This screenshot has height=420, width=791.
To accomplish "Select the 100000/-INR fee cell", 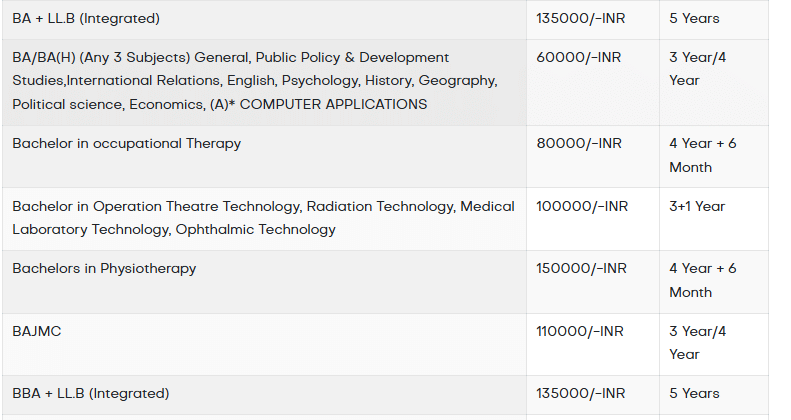I will point(582,206).
